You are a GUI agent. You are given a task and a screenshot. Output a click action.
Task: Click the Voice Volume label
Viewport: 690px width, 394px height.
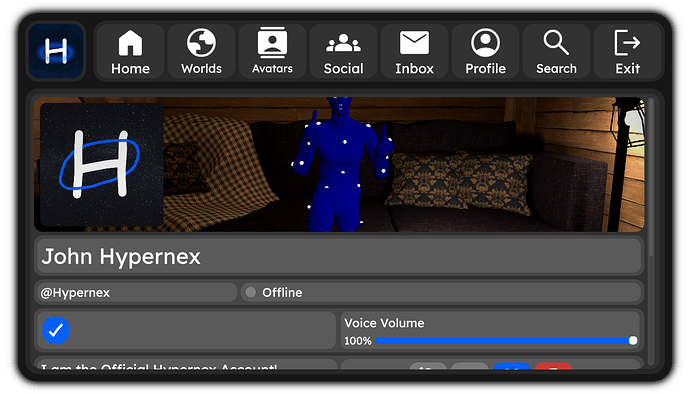(x=384, y=323)
